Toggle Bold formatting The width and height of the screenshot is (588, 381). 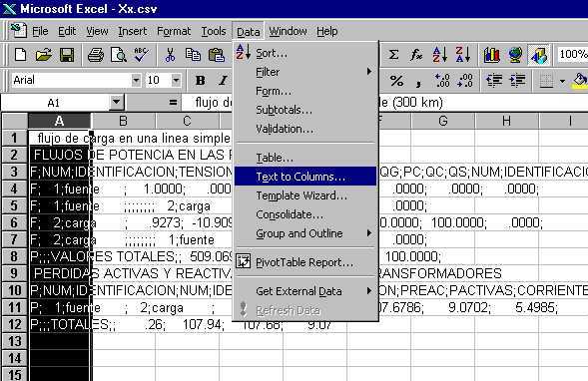pos(201,80)
